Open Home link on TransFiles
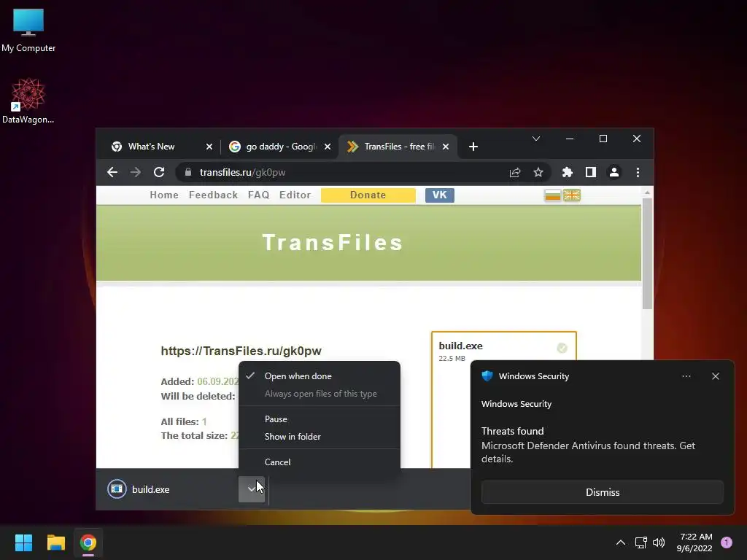 point(164,195)
